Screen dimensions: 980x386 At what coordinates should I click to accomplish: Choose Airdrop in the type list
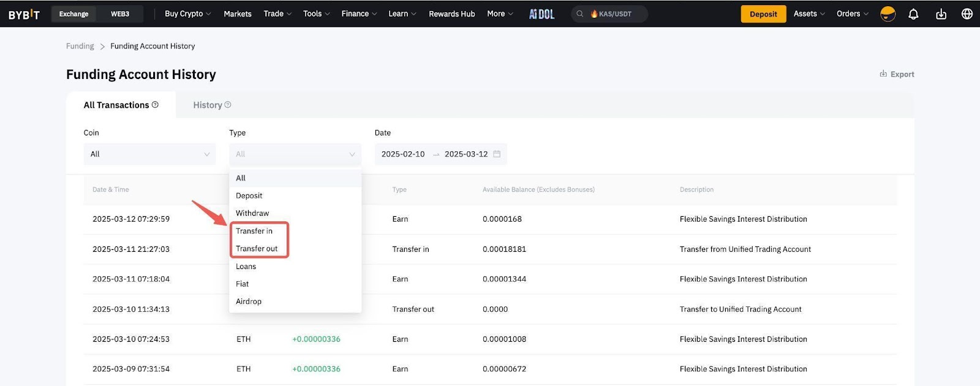tap(249, 301)
